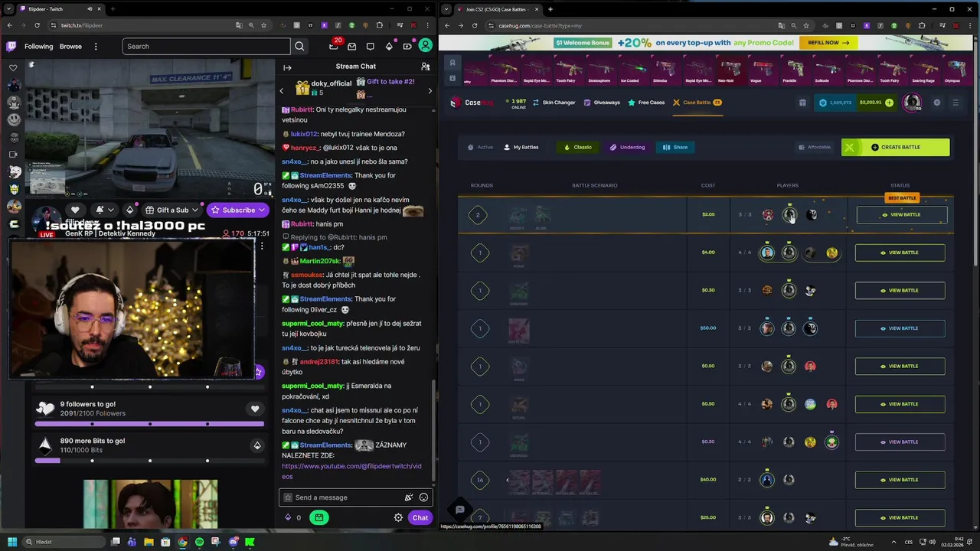This screenshot has width=980, height=551.
Task: Open the Following tab on Twitch
Action: 38,46
